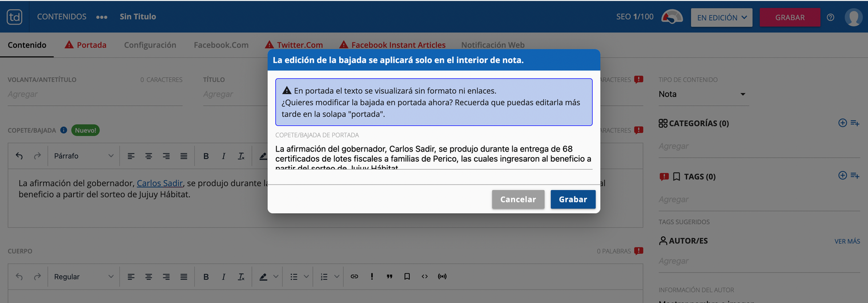Toggle bold in the Cuerpo toolbar
868x303 pixels.
click(x=206, y=277)
